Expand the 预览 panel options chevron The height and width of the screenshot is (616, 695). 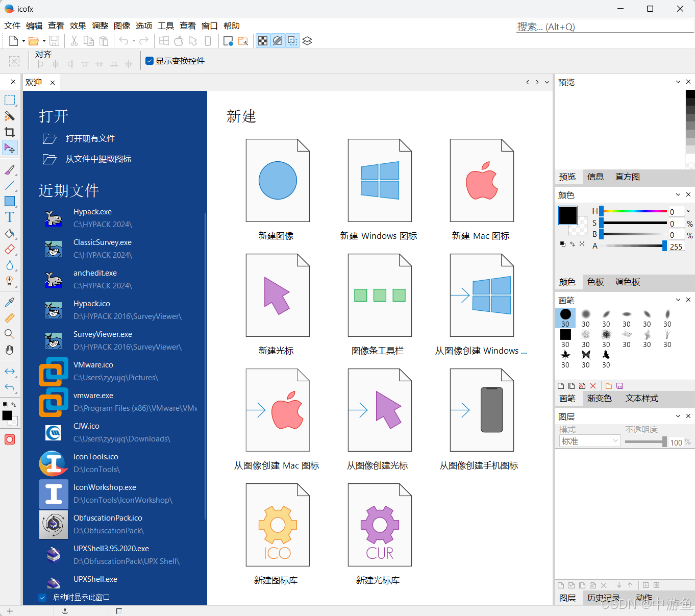point(678,82)
